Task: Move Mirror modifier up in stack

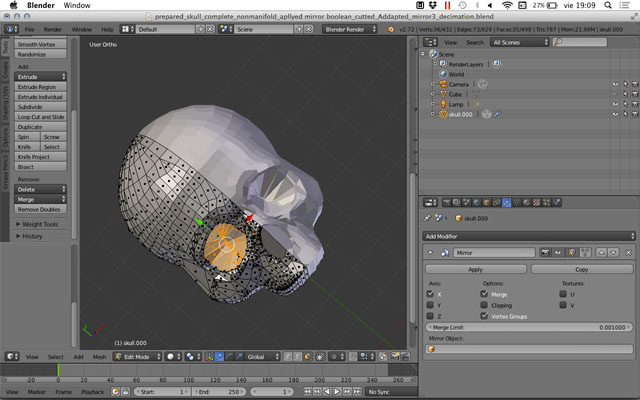Action: pos(601,253)
